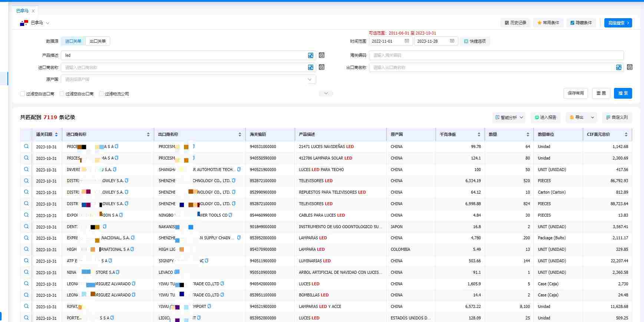Open details magnifier for 21471 LUCES NAVIDEÑAS row
The height and width of the screenshot is (322, 644).
coord(26,147)
